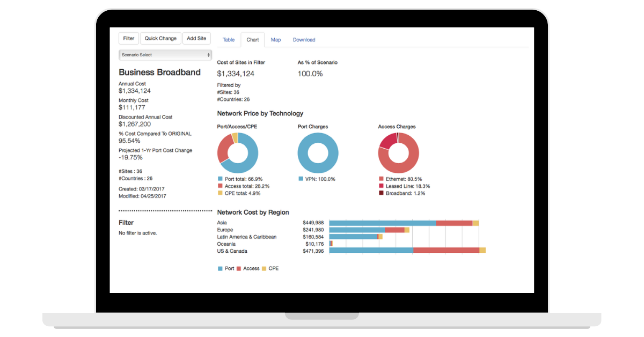Click the Add Site button
This screenshot has width=644, height=337.
click(196, 39)
